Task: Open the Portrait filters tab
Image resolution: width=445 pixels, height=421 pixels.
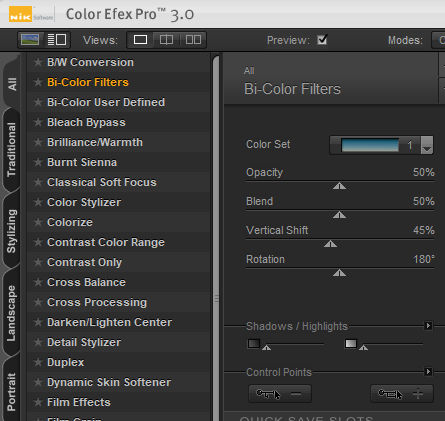Action: pos(12,392)
